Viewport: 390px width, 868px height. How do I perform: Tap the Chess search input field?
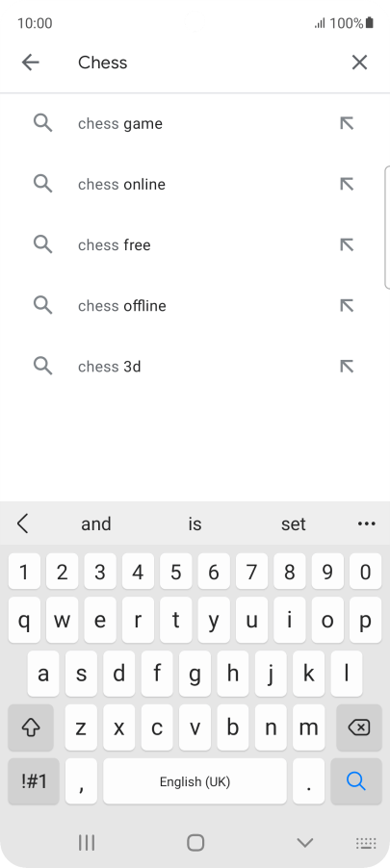[205, 63]
